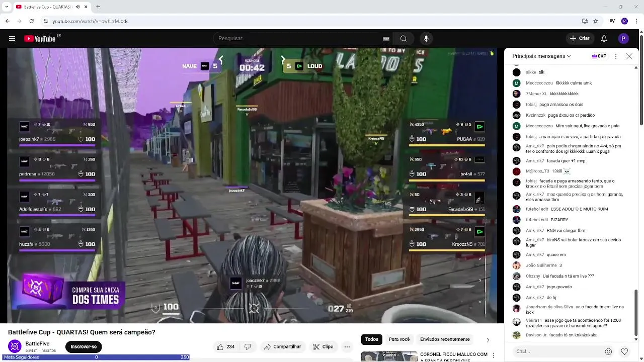Click the Criar create button
Image resolution: width=644 pixels, height=362 pixels.
tap(579, 39)
